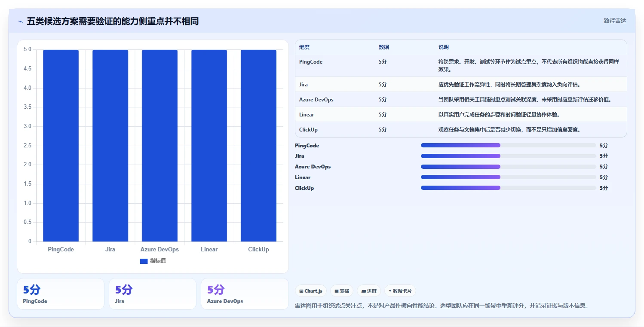Click the PingCode progress bar
The image size is (644, 327).
(508, 145)
